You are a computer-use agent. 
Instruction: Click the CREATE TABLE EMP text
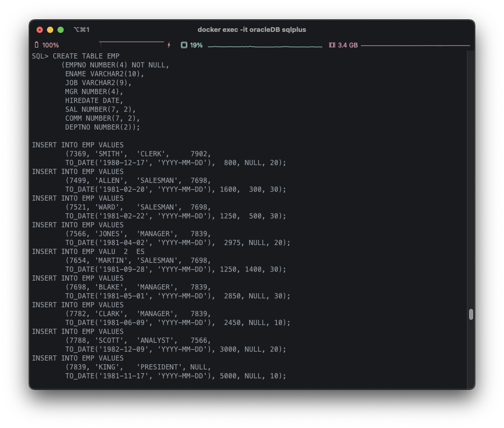86,56
